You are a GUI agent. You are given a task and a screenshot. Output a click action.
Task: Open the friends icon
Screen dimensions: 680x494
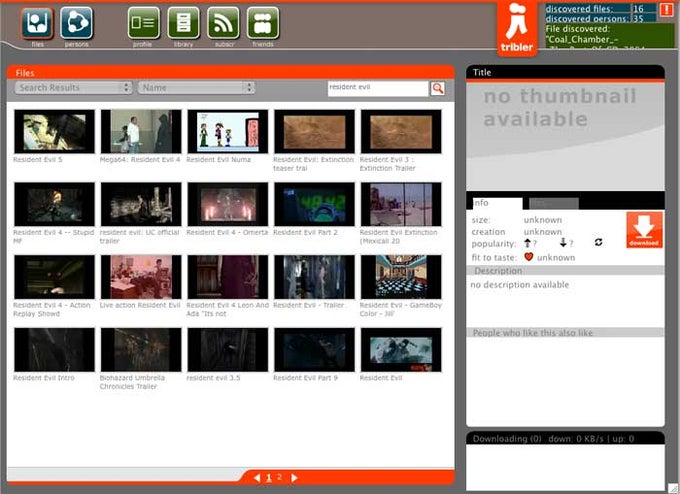click(263, 23)
